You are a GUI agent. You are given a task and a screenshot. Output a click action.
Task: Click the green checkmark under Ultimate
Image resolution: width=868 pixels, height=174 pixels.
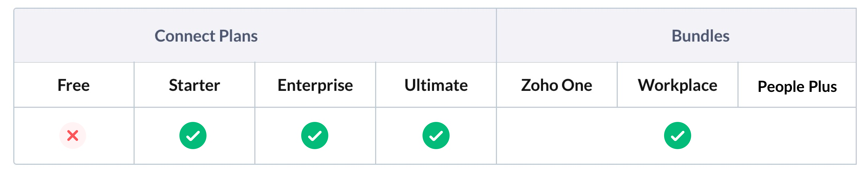pos(436,136)
